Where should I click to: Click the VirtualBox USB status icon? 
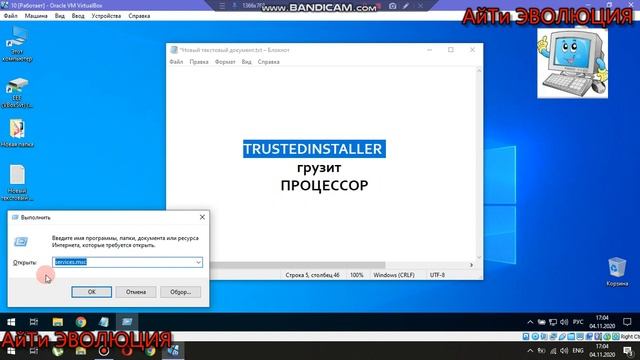pos(562,337)
